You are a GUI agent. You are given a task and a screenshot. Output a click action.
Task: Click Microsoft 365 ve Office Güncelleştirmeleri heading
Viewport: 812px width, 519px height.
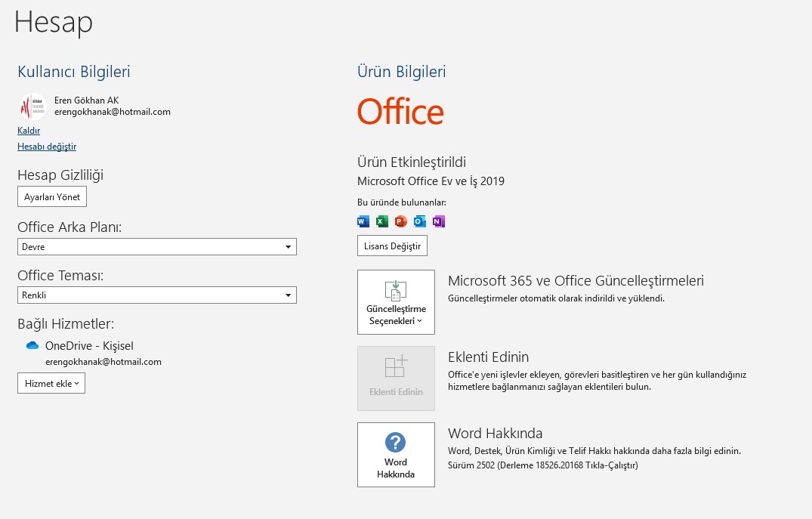(x=576, y=281)
